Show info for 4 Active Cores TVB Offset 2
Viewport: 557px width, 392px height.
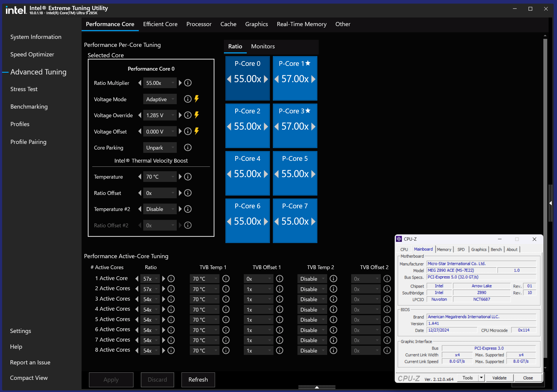[x=387, y=310]
